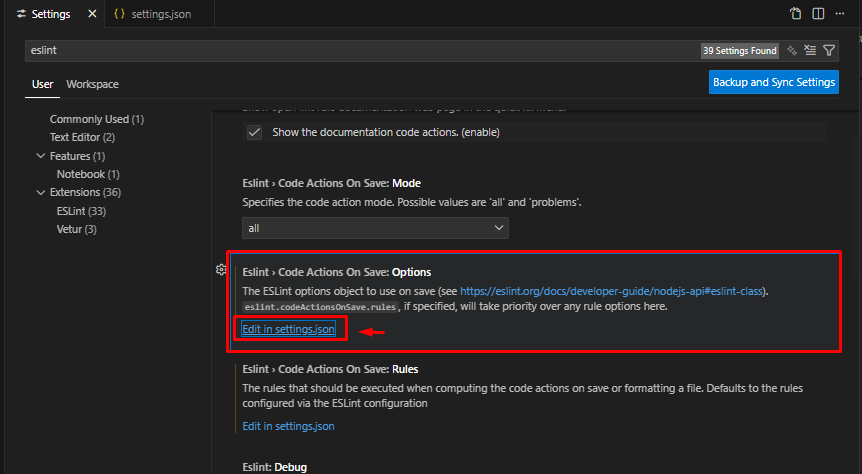Click Edit in settings.json under Rules

(289, 426)
